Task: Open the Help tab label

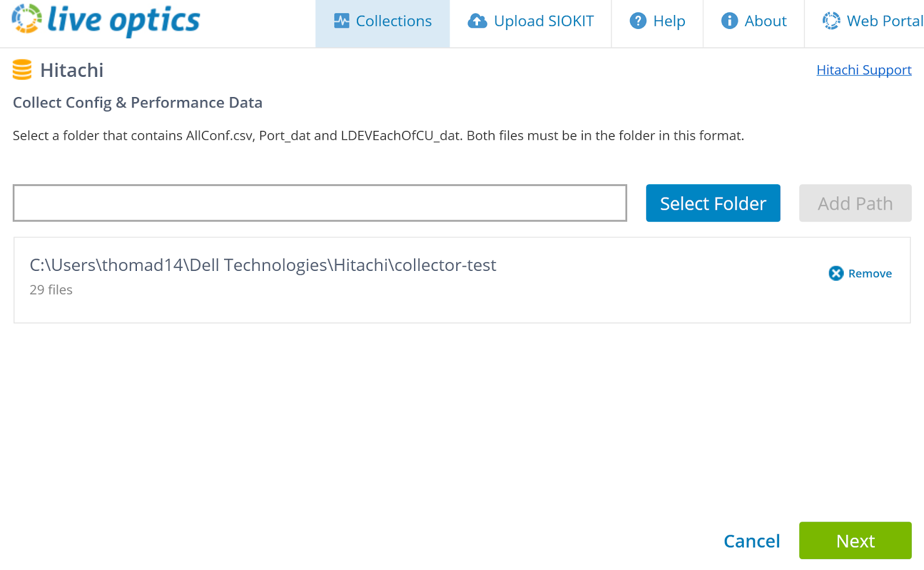Action: (669, 21)
